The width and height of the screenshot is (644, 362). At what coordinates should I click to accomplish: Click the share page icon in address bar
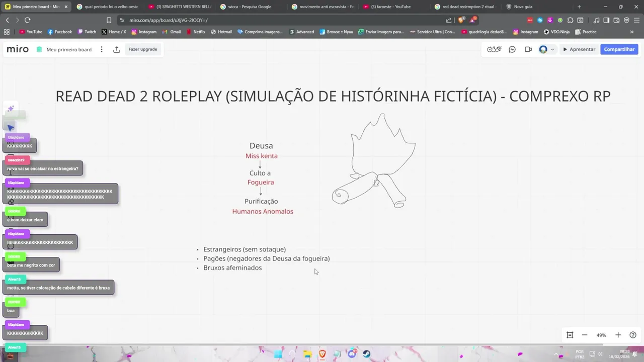pos(449,20)
